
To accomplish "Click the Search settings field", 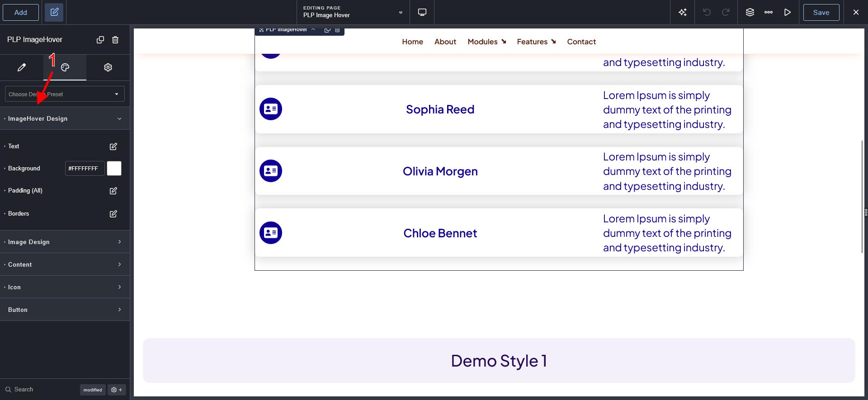I will [41, 389].
